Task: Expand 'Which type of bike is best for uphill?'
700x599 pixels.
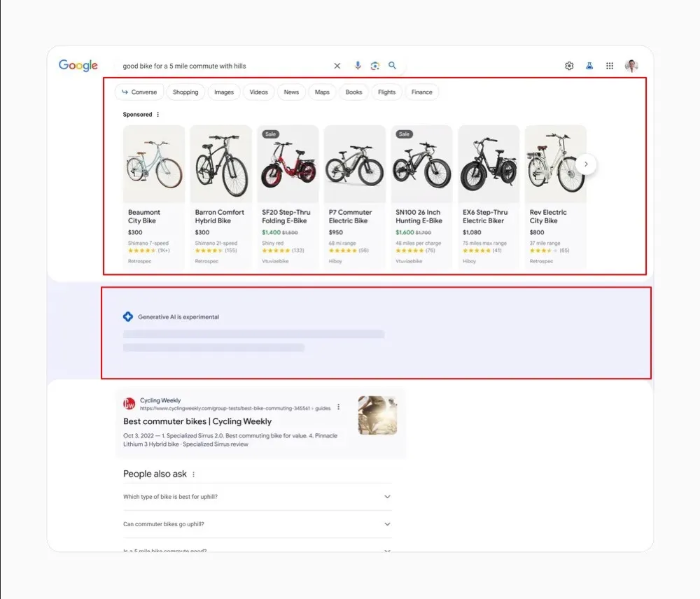Action: [257, 497]
